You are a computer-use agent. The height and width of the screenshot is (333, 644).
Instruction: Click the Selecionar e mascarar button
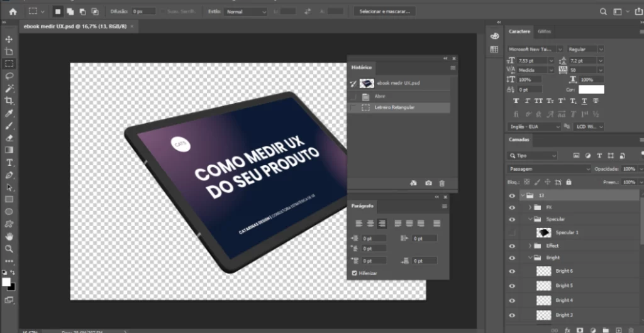click(384, 11)
